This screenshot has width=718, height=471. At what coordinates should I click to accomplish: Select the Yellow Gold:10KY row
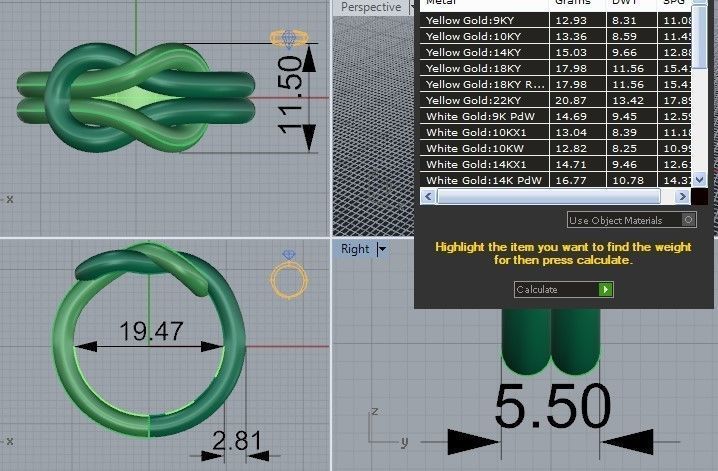point(555,36)
